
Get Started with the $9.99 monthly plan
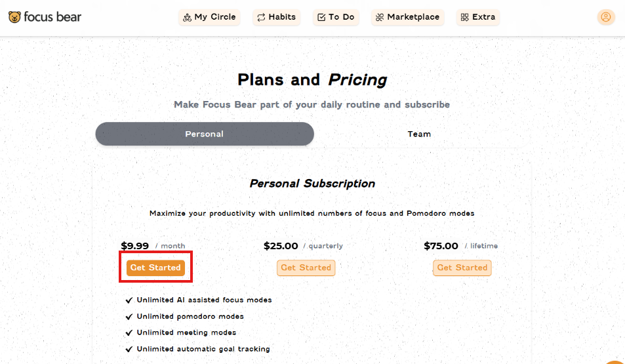(x=155, y=268)
